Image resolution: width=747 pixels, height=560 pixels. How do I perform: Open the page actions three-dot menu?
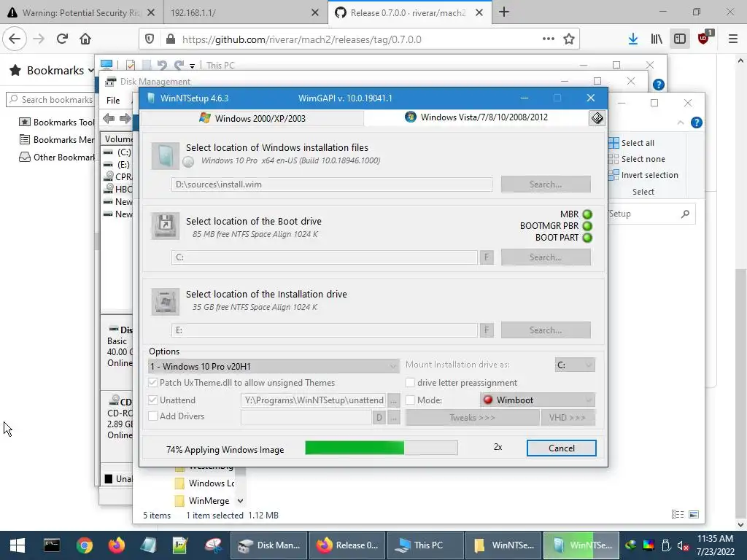click(x=549, y=39)
